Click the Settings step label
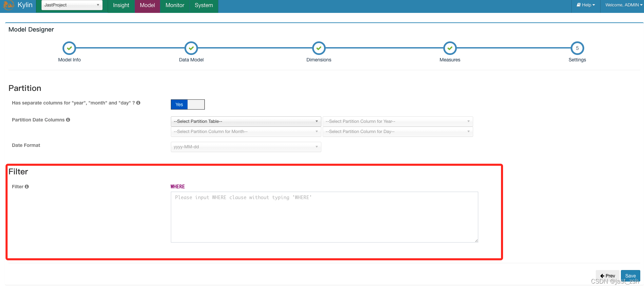This screenshot has width=644, height=288. (577, 60)
